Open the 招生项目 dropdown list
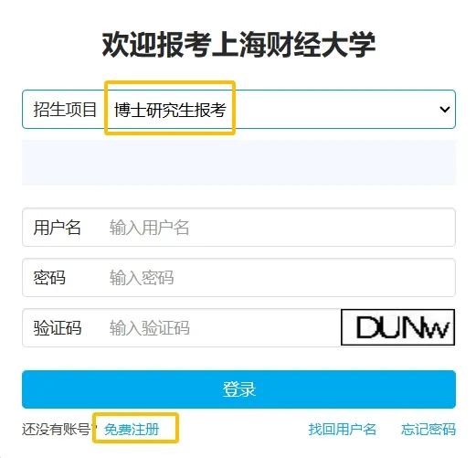 (238, 109)
